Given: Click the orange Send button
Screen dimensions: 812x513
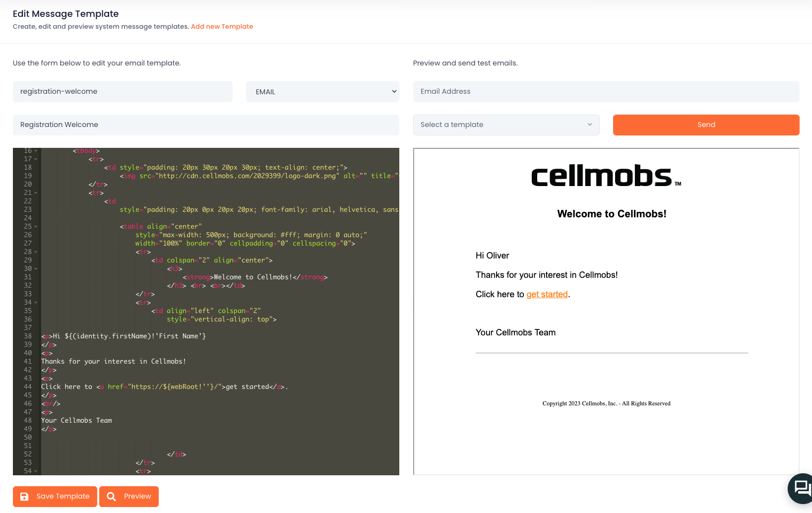Looking at the screenshot, I should coord(706,125).
